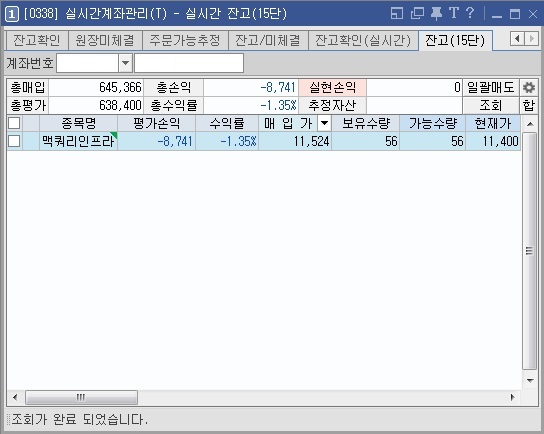The height and width of the screenshot is (434, 544).
Task: Click the screen layout icon in title bar
Action: 397,14
